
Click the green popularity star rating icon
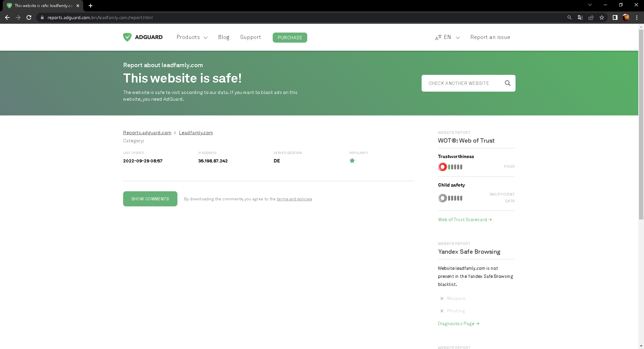coord(352,161)
